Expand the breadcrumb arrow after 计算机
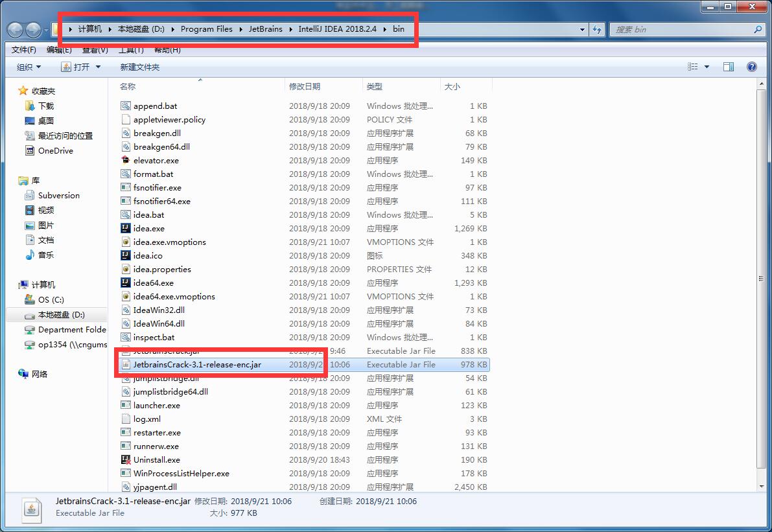 click(x=110, y=29)
